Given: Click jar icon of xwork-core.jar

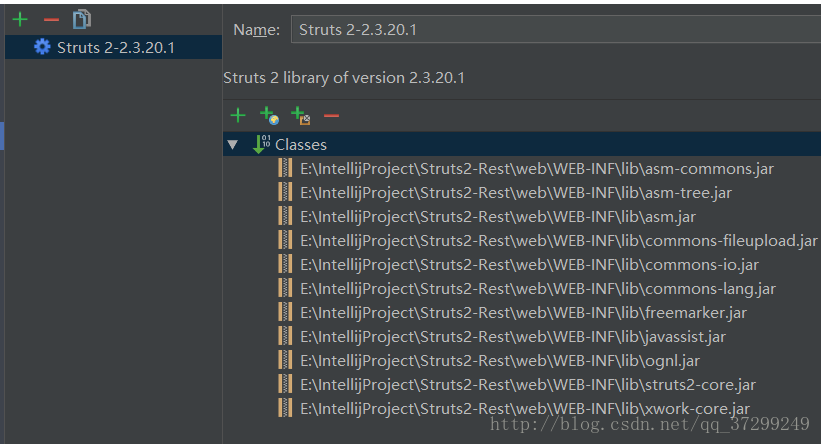Looking at the screenshot, I should click(285, 409).
